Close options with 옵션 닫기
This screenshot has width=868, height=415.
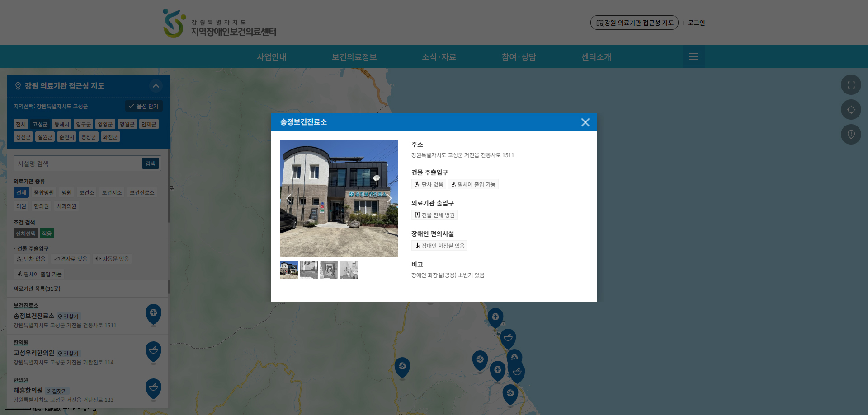click(x=143, y=106)
